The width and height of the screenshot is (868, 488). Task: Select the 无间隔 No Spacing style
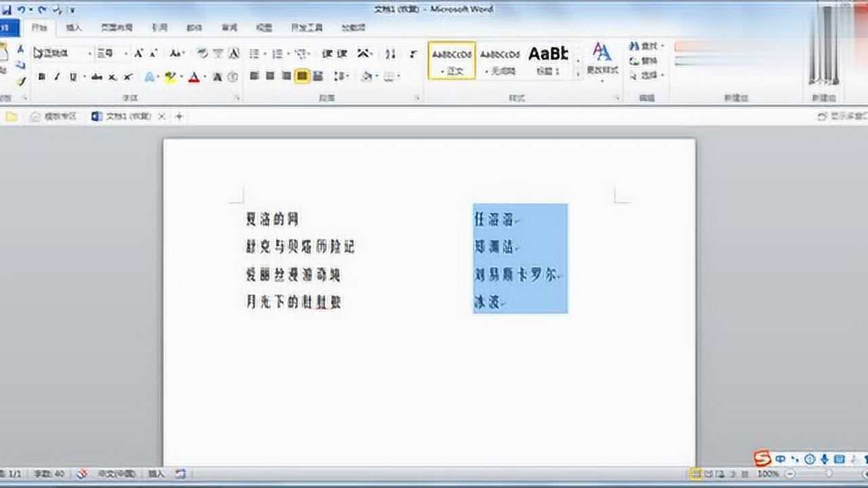tap(500, 60)
